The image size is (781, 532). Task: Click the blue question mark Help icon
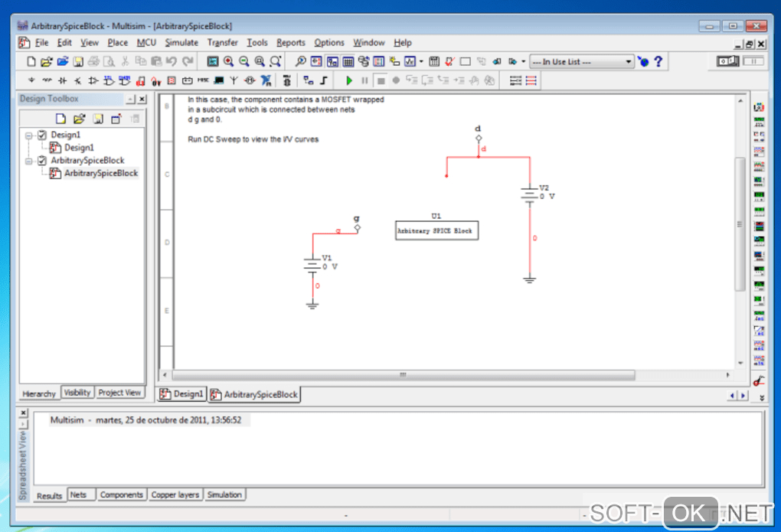(658, 62)
